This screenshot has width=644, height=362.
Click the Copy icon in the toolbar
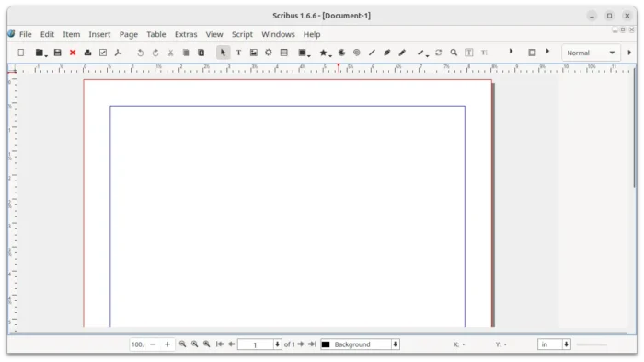click(x=186, y=53)
